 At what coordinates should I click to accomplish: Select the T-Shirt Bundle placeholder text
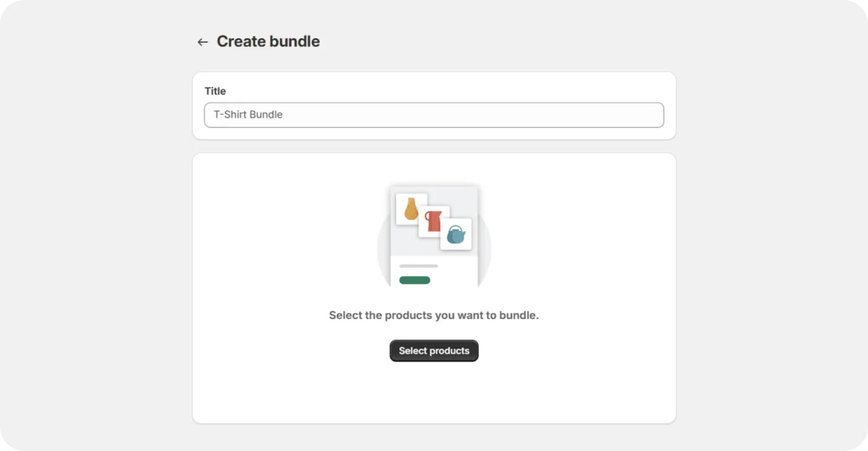pyautogui.click(x=248, y=115)
